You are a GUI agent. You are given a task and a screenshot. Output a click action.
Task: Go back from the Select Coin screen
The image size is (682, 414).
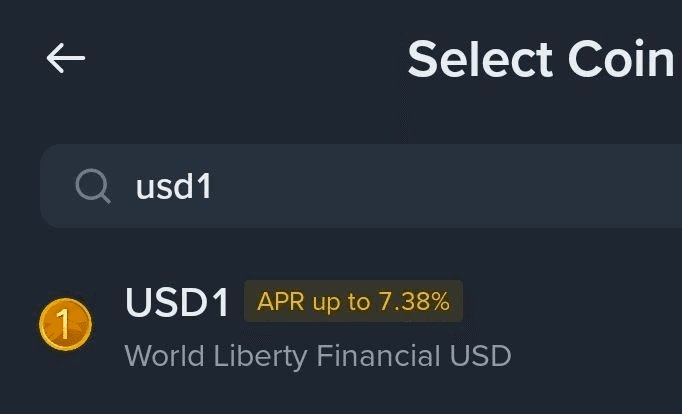click(66, 59)
